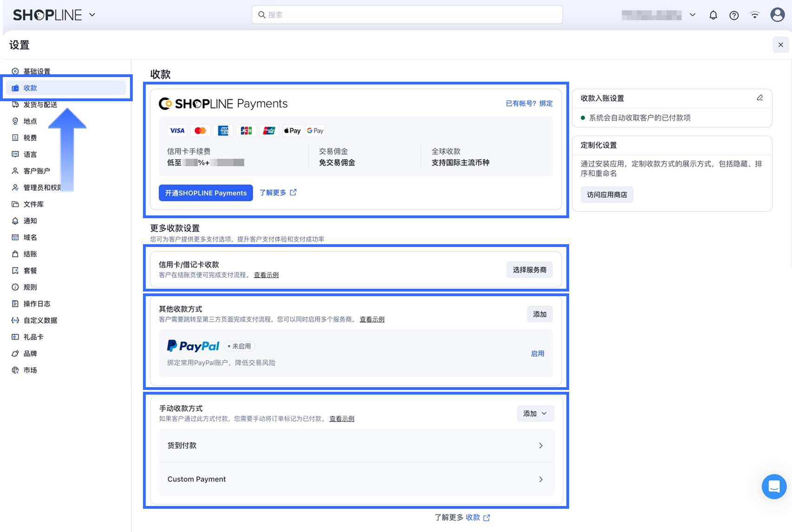
Task: Open 查看示例 under 手动收款方式
Action: pyautogui.click(x=342, y=419)
